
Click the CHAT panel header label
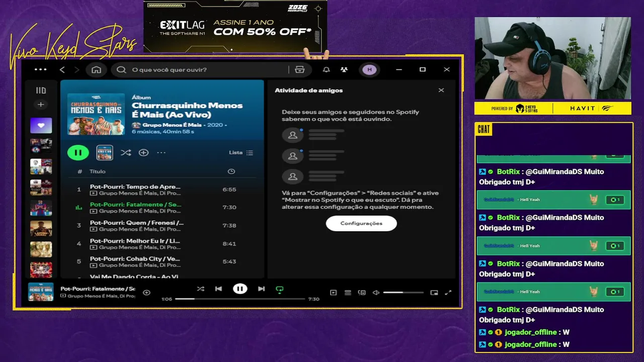[x=484, y=129]
